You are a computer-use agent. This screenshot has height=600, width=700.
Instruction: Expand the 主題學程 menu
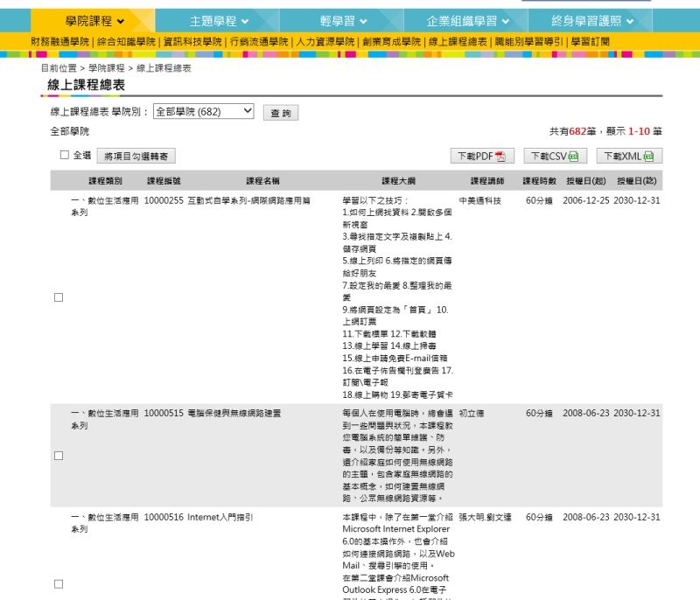pos(217,21)
